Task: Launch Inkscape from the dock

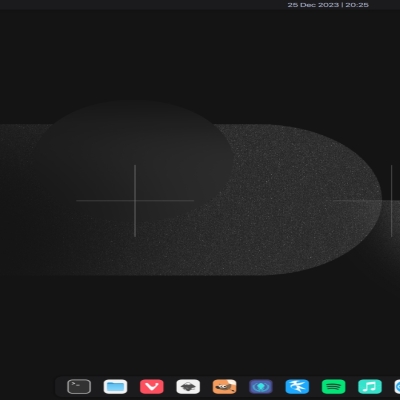Action: point(188,387)
